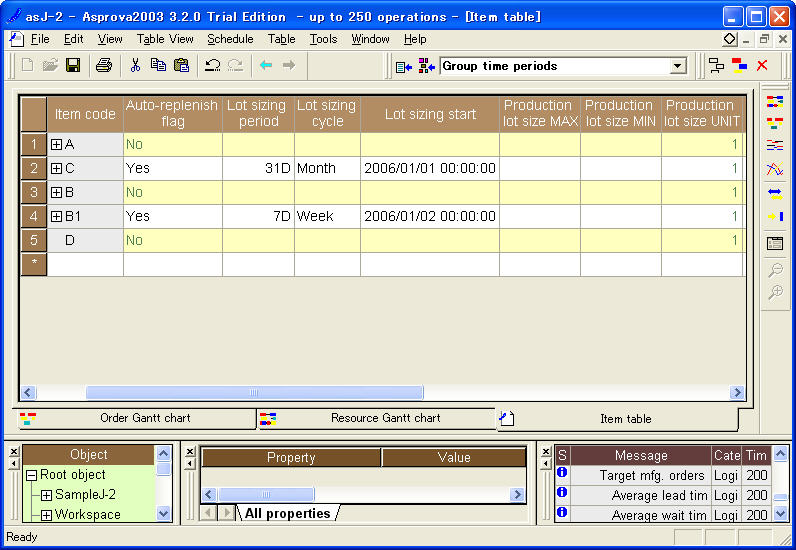Image resolution: width=796 pixels, height=550 pixels.
Task: Open the Group time periods dropdown
Action: (677, 66)
